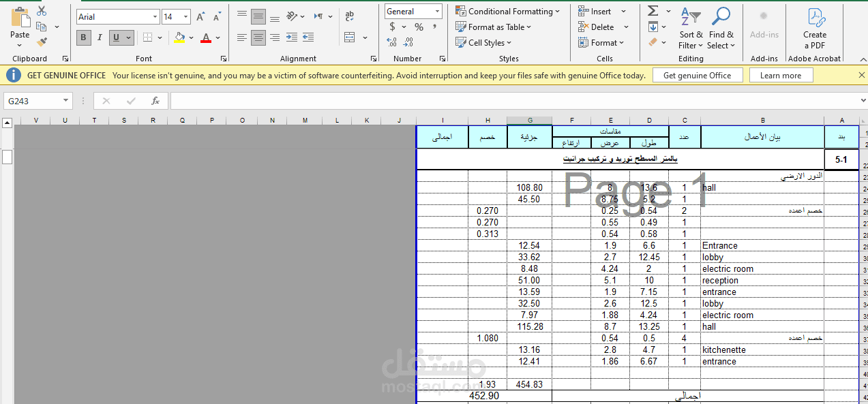Select column G header

point(530,121)
